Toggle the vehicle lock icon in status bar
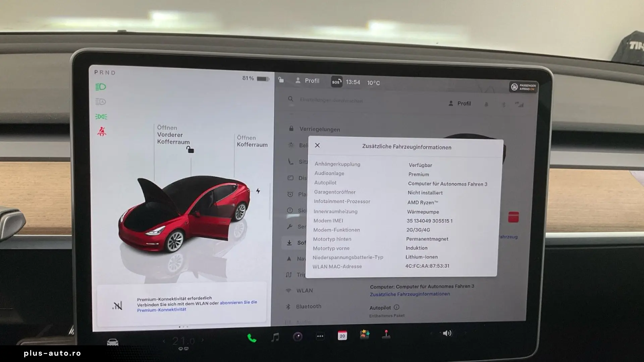 (281, 80)
